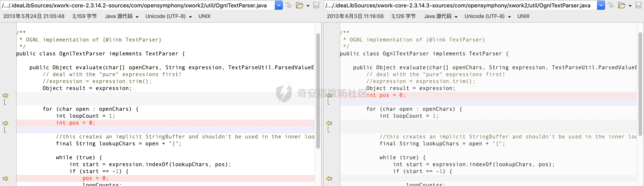The image size is (644, 186).
Task: Click copy-right arrow beside left 'int pos = 0;'
Action: pos(6,123)
